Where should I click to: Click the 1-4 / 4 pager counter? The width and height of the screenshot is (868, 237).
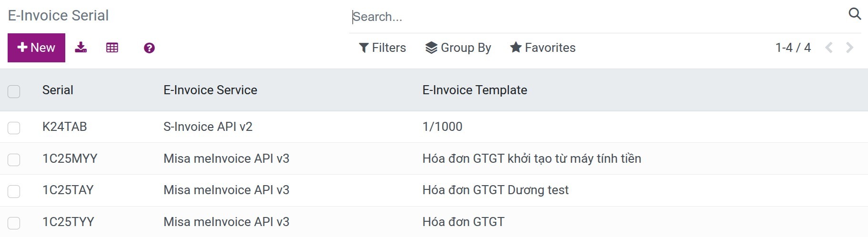pyautogui.click(x=793, y=48)
